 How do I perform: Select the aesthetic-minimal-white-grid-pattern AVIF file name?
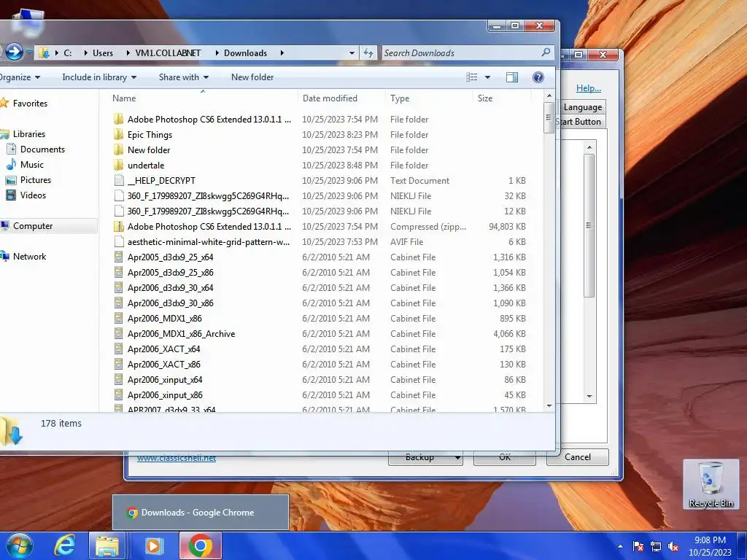coord(208,242)
